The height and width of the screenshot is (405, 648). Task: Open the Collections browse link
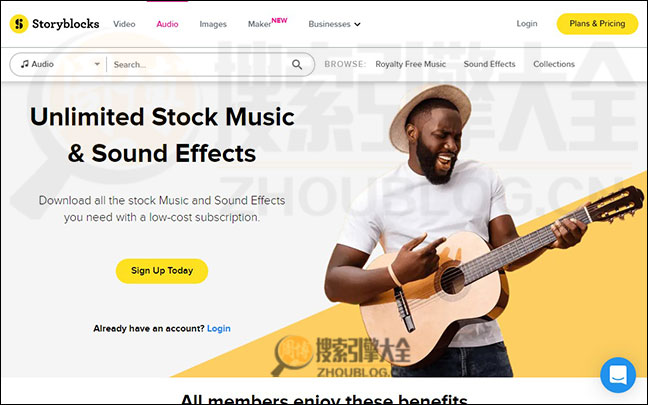click(x=554, y=64)
